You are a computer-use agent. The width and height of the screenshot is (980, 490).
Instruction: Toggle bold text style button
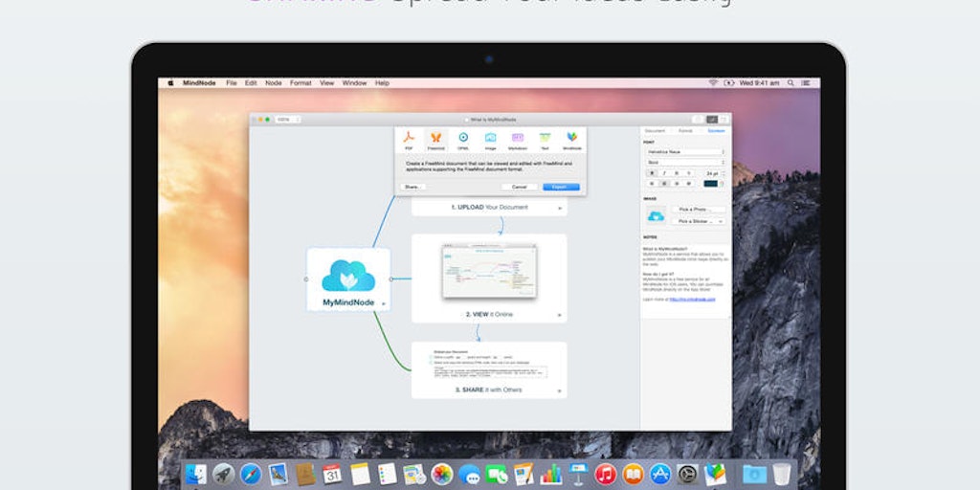pyautogui.click(x=652, y=173)
